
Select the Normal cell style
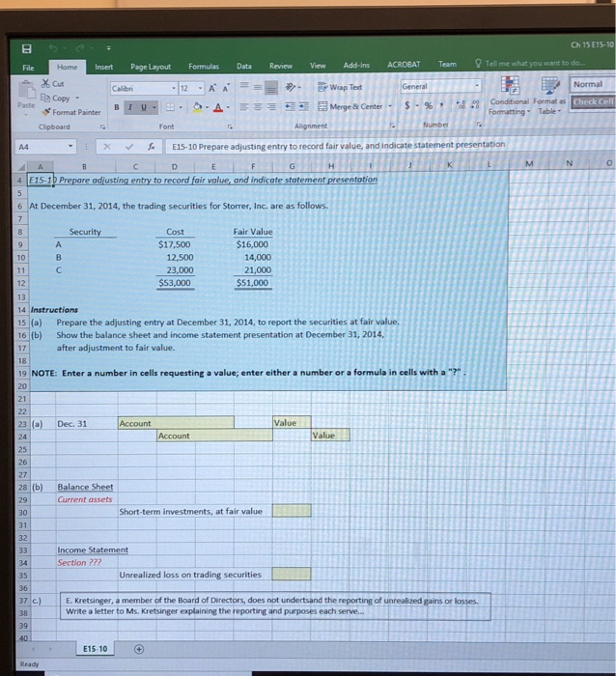pos(593,85)
